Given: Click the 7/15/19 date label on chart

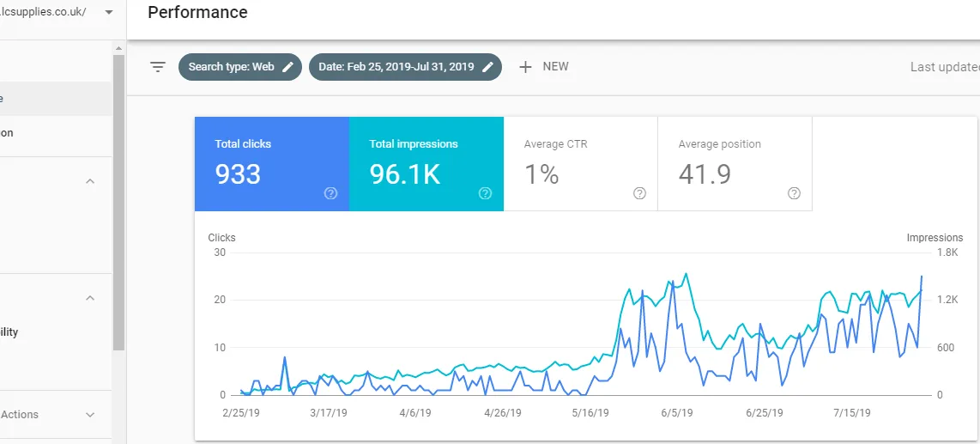Looking at the screenshot, I should click(852, 413).
